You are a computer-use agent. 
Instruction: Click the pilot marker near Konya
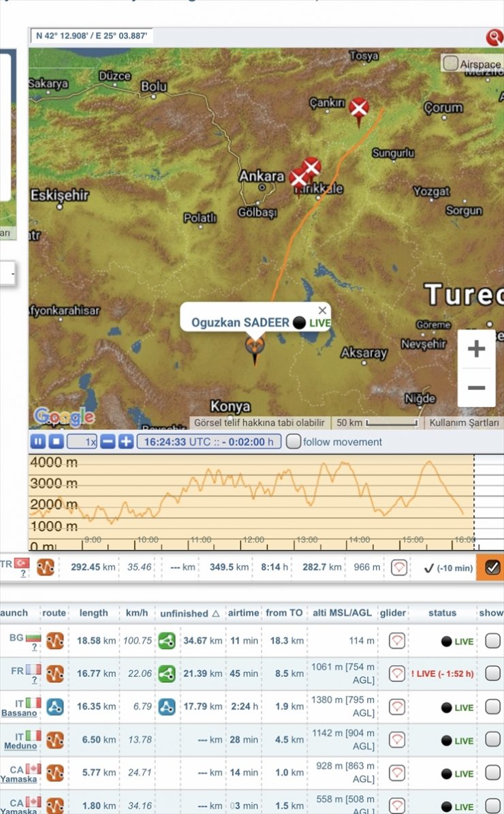255,348
